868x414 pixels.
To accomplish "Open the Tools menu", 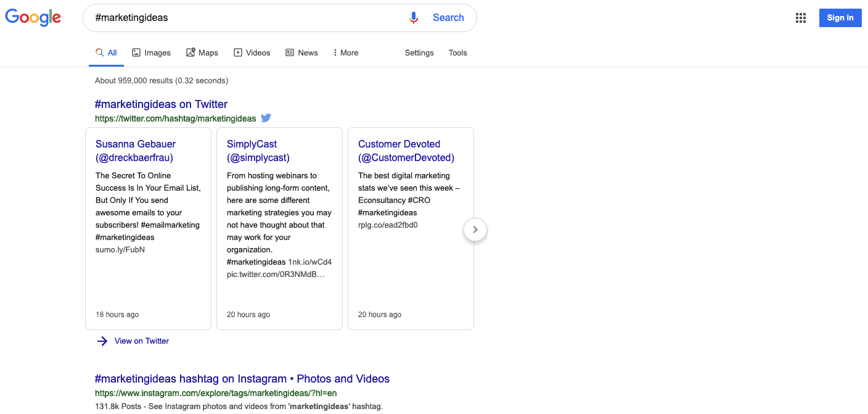I will click(457, 53).
